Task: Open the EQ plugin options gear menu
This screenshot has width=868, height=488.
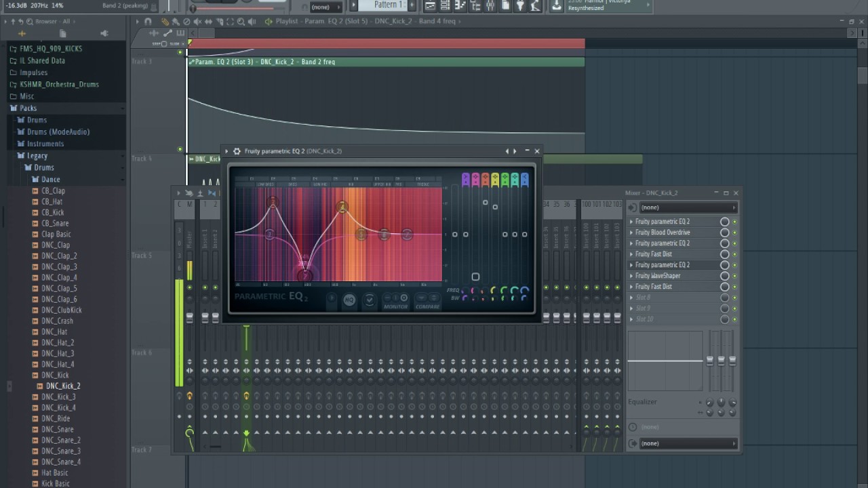Action: [x=237, y=151]
